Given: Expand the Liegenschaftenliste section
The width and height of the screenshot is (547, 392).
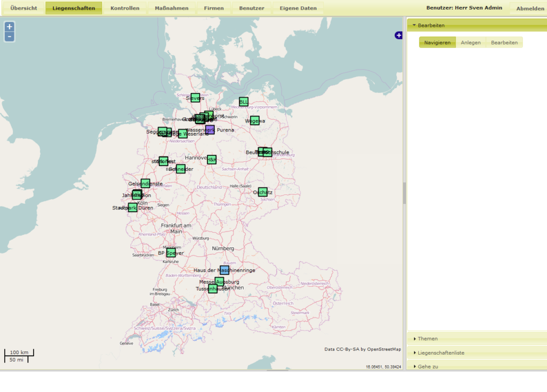Looking at the screenshot, I should [441, 353].
